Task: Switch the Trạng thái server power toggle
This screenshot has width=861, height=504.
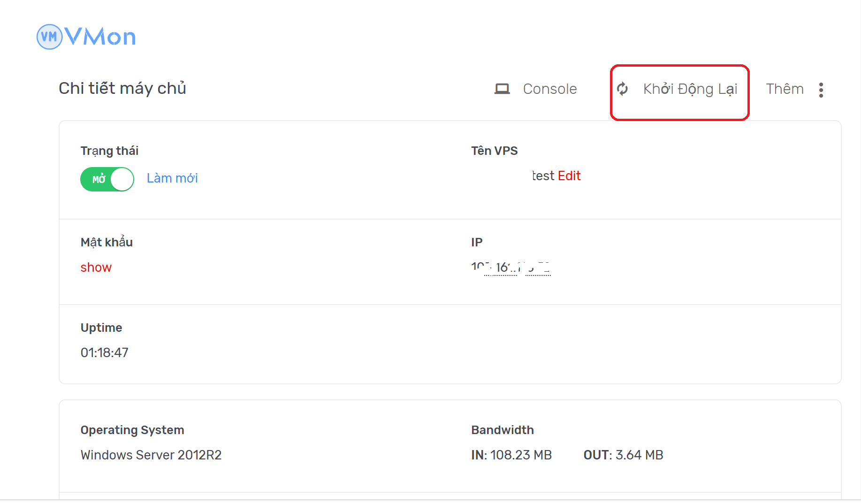Action: coord(107,179)
